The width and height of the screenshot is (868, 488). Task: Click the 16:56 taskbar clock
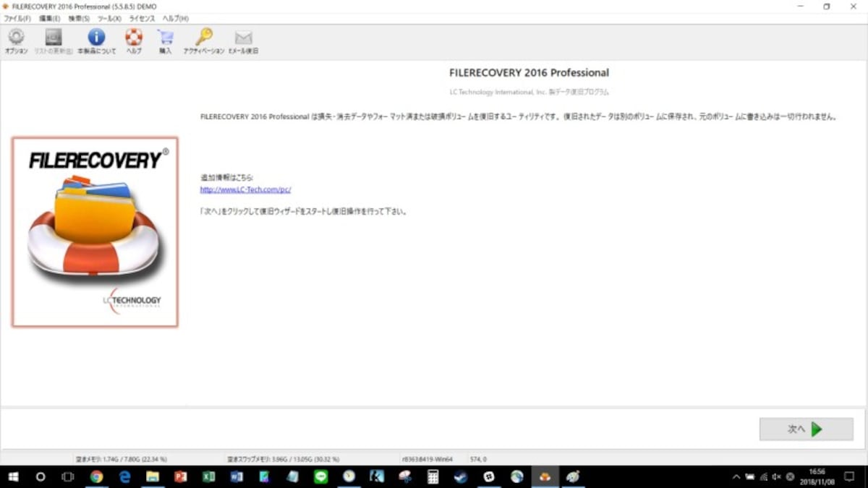tap(816, 477)
